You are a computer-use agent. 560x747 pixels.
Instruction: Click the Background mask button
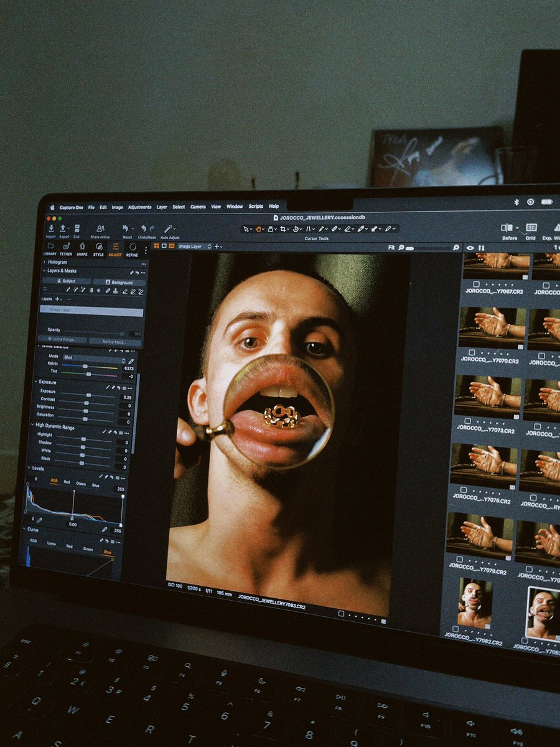(x=119, y=282)
